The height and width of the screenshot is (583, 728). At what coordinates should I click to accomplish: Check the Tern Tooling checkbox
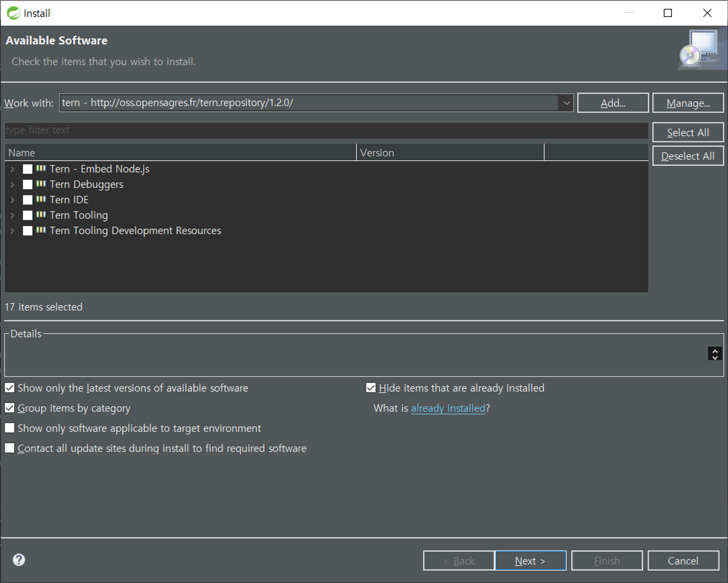click(28, 215)
